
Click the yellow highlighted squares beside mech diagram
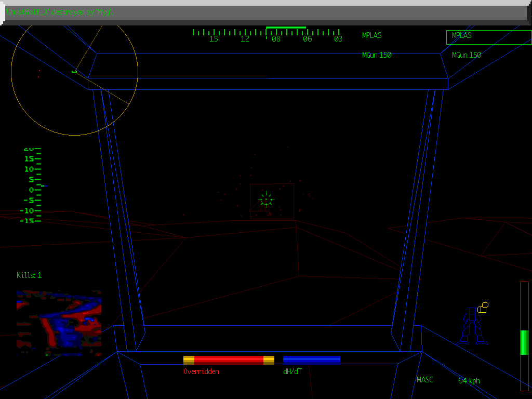point(483,308)
